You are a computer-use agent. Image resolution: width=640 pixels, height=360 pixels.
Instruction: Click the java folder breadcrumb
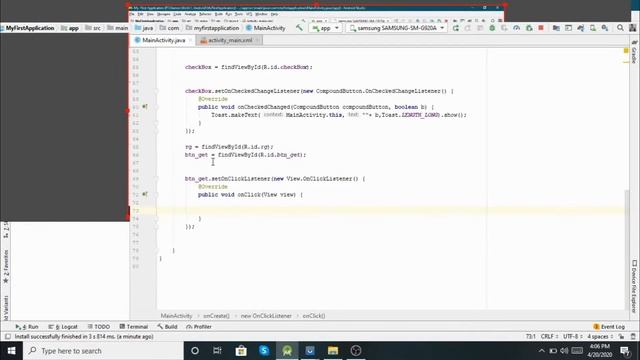tap(144, 28)
